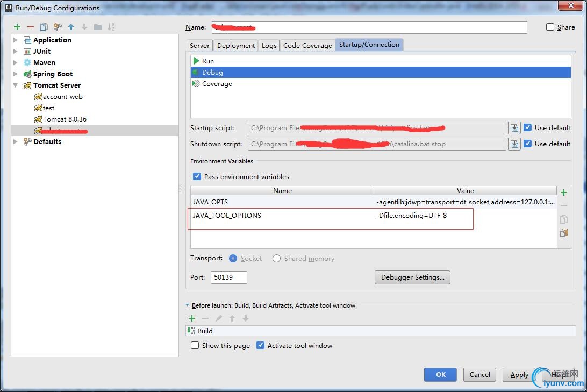Edit configuration defaults with wrench icon
The width and height of the screenshot is (587, 392).
[x=58, y=27]
